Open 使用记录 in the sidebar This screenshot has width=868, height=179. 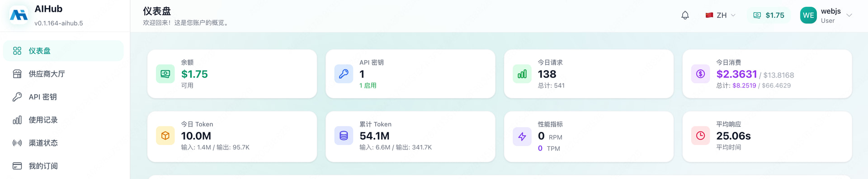(x=63, y=120)
